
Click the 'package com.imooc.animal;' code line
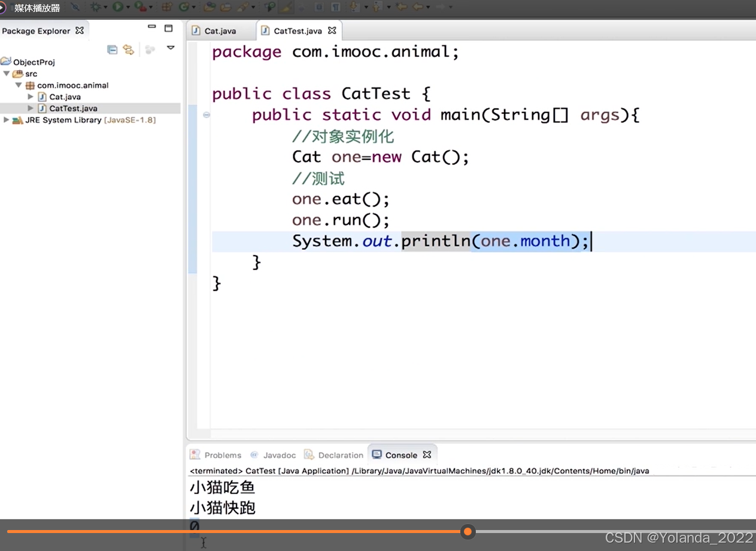336,52
